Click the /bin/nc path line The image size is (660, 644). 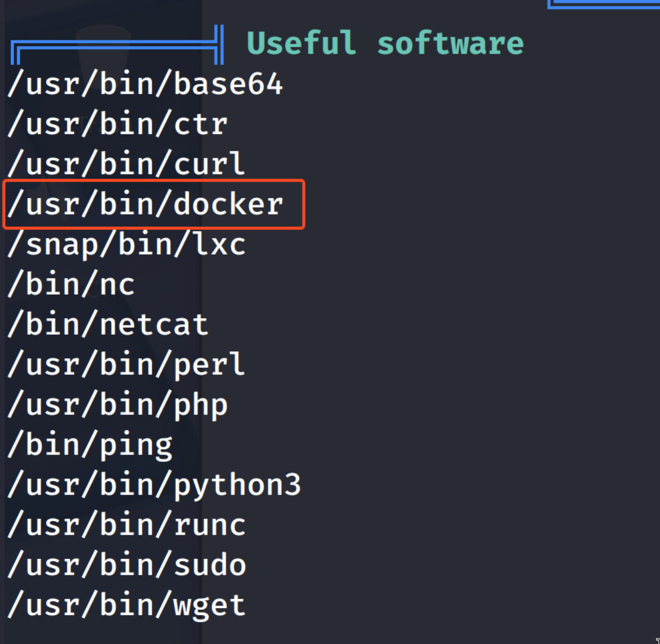pyautogui.click(x=71, y=285)
